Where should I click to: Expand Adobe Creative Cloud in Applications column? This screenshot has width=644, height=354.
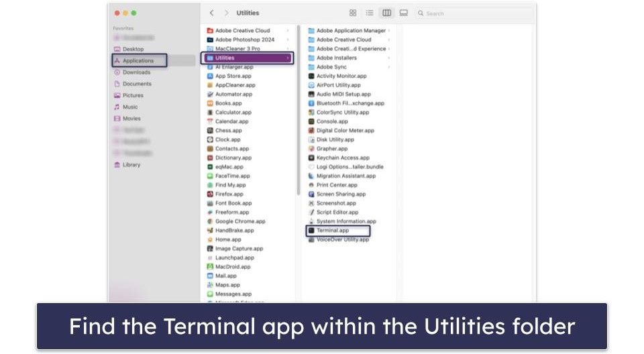(288, 30)
